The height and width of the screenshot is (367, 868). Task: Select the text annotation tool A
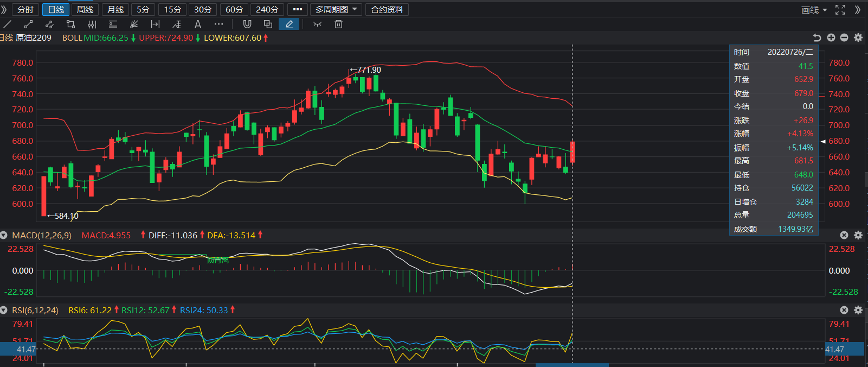[x=198, y=24]
